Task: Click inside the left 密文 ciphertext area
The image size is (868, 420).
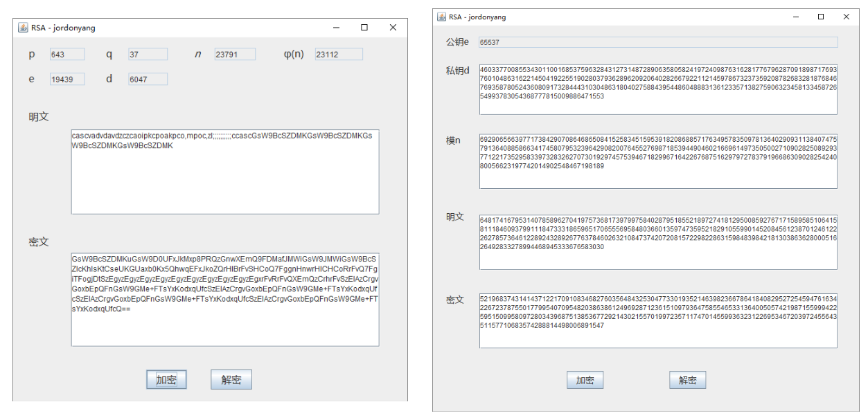Action: [225, 299]
